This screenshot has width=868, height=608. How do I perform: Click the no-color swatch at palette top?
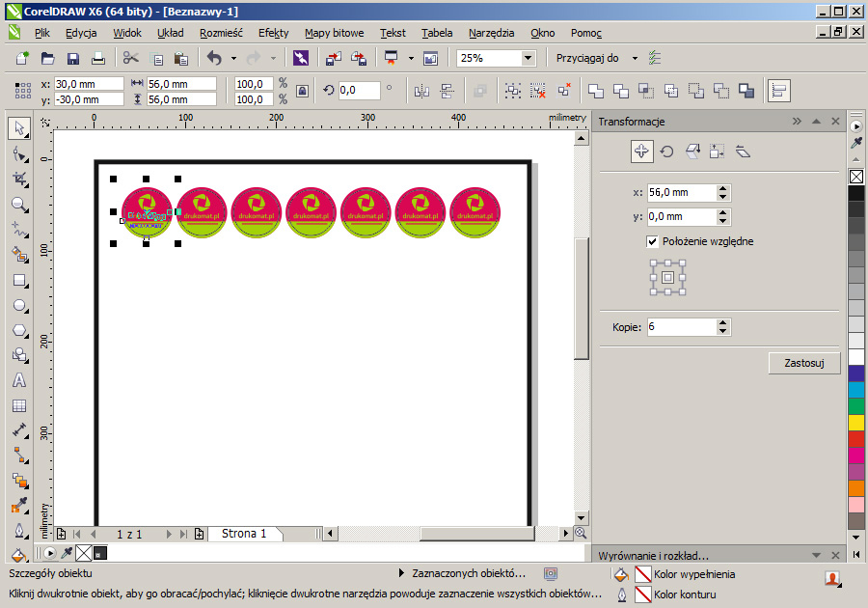pos(855,177)
